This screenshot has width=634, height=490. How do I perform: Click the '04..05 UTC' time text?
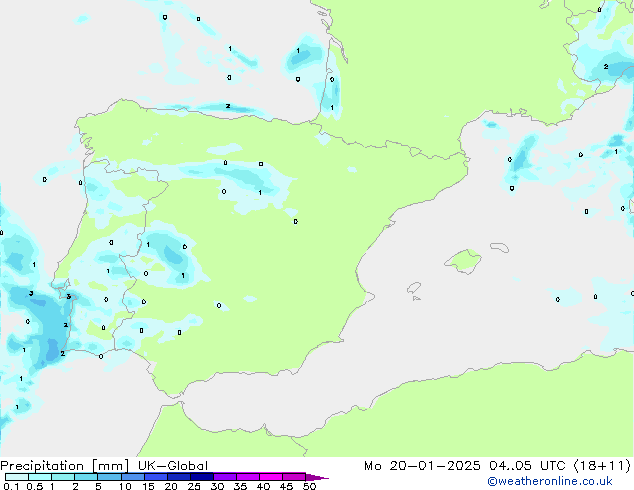pos(527,466)
